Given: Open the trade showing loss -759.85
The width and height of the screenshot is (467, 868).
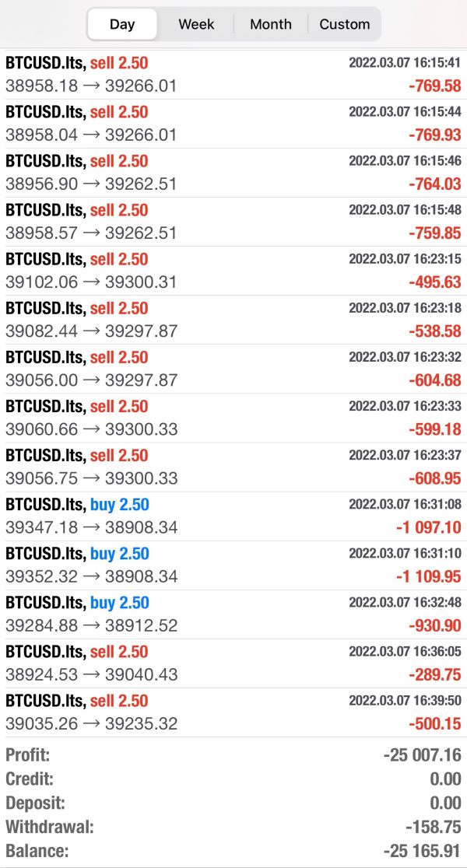Looking at the screenshot, I should click(x=233, y=222).
